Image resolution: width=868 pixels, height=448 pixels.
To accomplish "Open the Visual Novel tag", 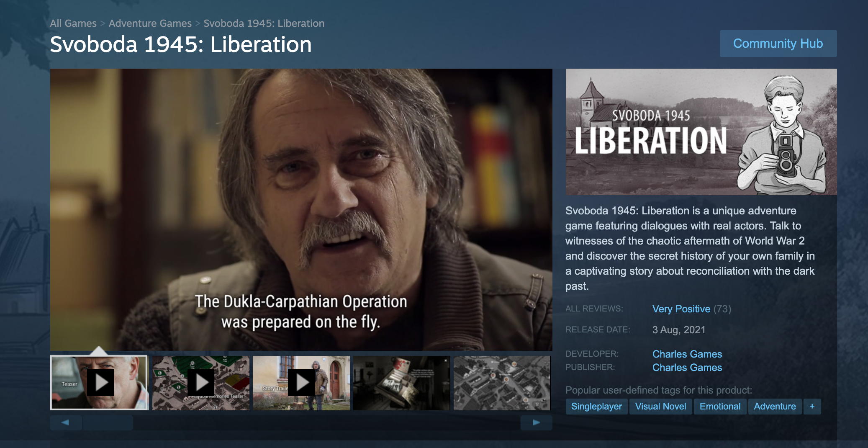I will click(x=660, y=406).
